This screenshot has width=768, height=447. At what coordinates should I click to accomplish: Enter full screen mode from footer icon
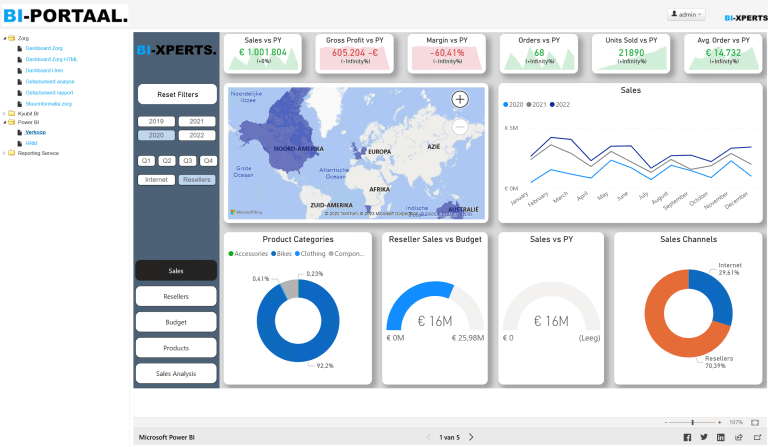[755, 437]
